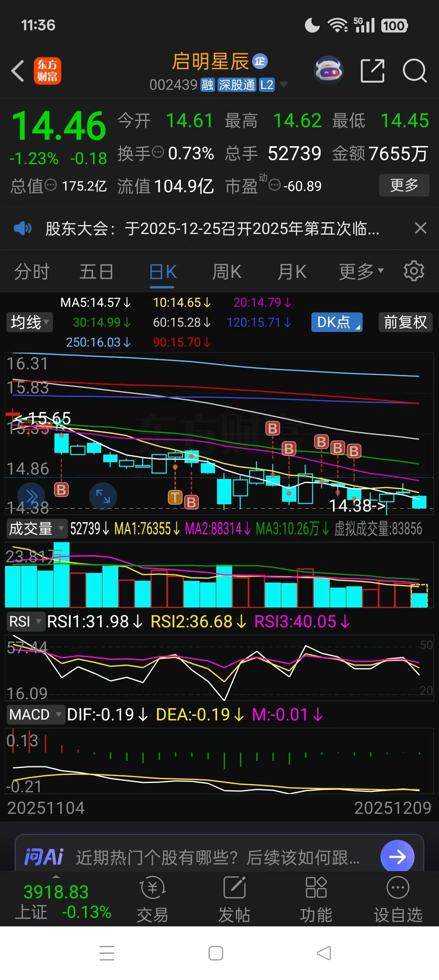The width and height of the screenshot is (439, 980).
Task: Change the 前复权 adjustment option
Action: [x=405, y=322]
